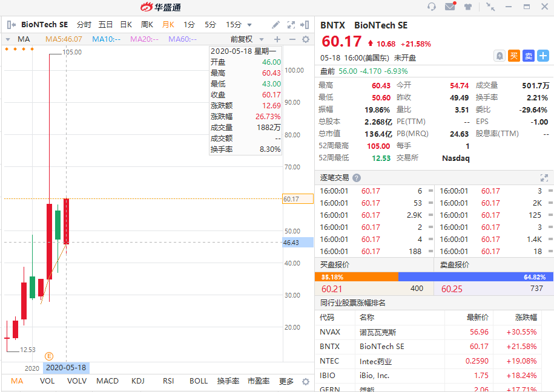This screenshot has height=392, width=554.
Task: Open the skin theme shirt icon
Action: [x=468, y=7]
